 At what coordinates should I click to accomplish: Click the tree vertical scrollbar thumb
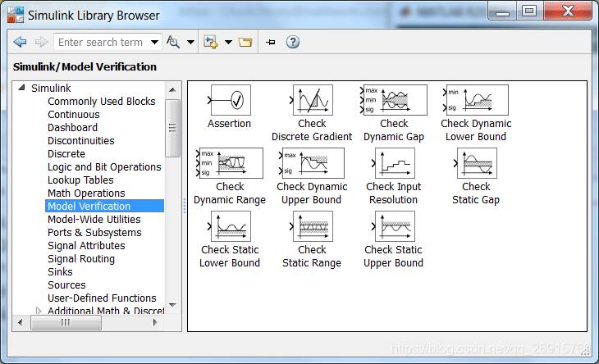point(172,128)
